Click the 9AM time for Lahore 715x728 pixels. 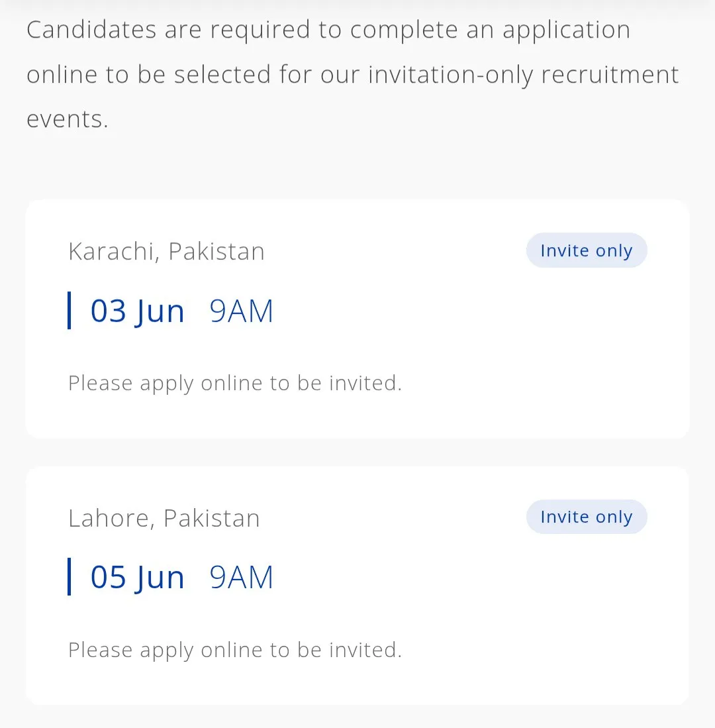(x=241, y=577)
